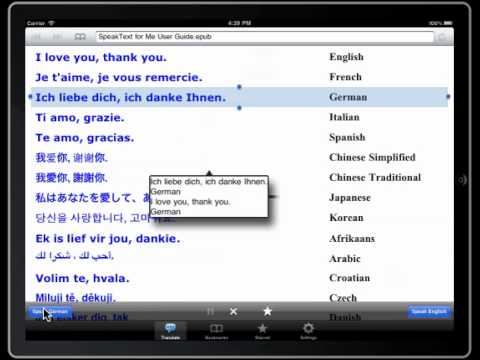Tap the highlighted 'Ich liebe dich' phrase
This screenshot has height=360, width=480.
(131, 97)
